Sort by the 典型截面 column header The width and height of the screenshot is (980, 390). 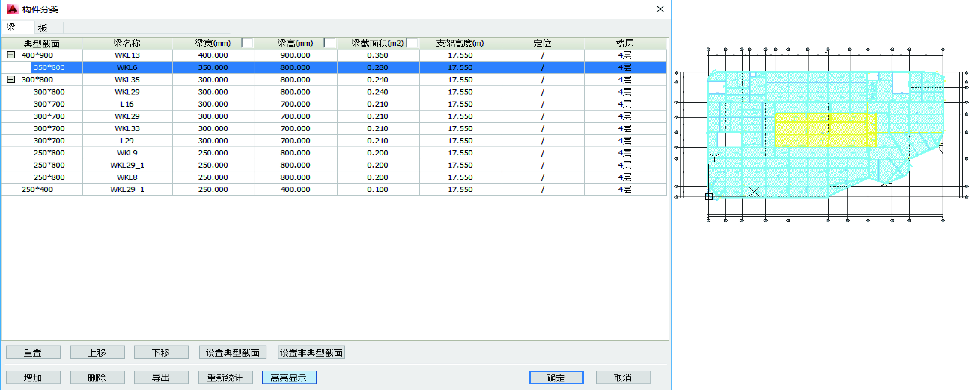(x=42, y=43)
